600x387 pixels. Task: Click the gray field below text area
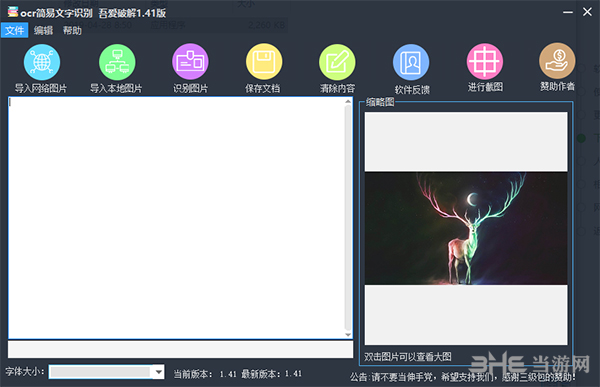click(180, 349)
